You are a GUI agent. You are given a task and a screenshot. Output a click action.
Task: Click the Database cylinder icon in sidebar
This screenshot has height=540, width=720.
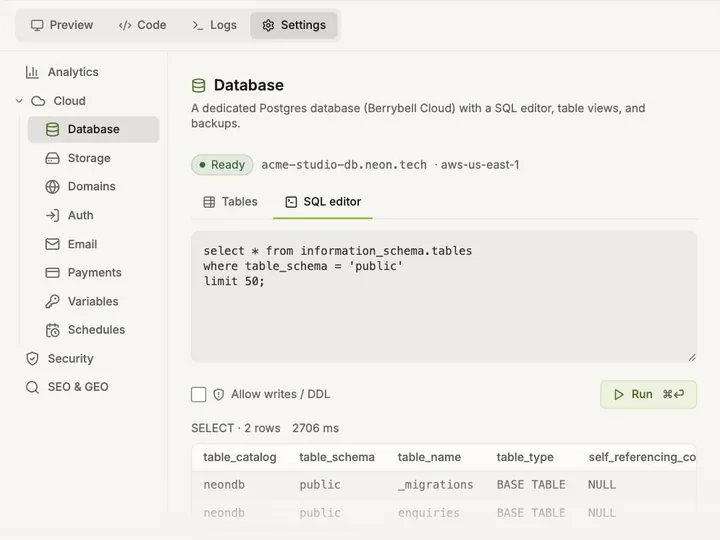pos(52,129)
